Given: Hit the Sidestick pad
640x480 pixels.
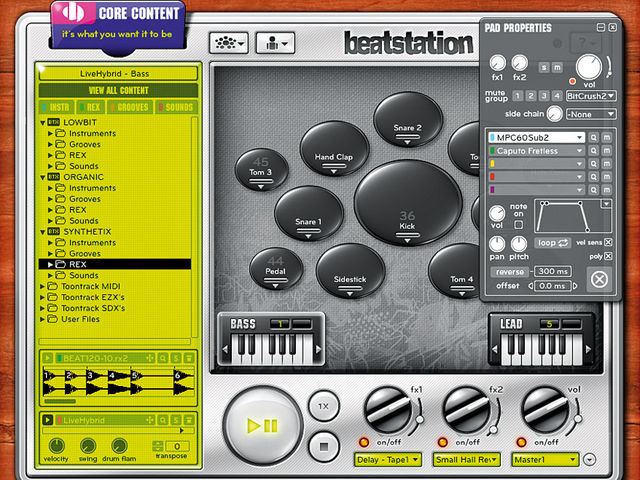Looking at the screenshot, I should 350,271.
